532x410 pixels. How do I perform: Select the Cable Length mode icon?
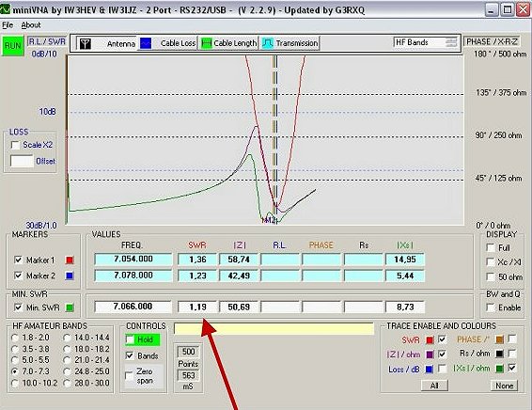tap(206, 43)
